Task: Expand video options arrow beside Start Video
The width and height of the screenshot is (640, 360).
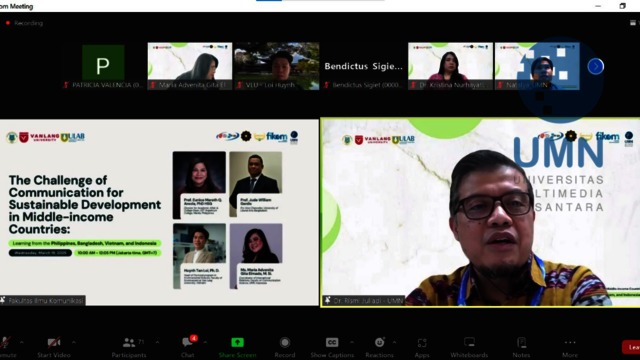Action: point(74,342)
